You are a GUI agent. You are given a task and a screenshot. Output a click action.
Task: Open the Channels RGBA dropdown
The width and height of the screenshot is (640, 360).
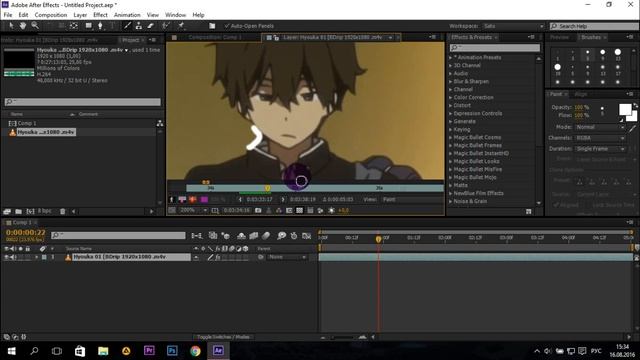click(600, 138)
